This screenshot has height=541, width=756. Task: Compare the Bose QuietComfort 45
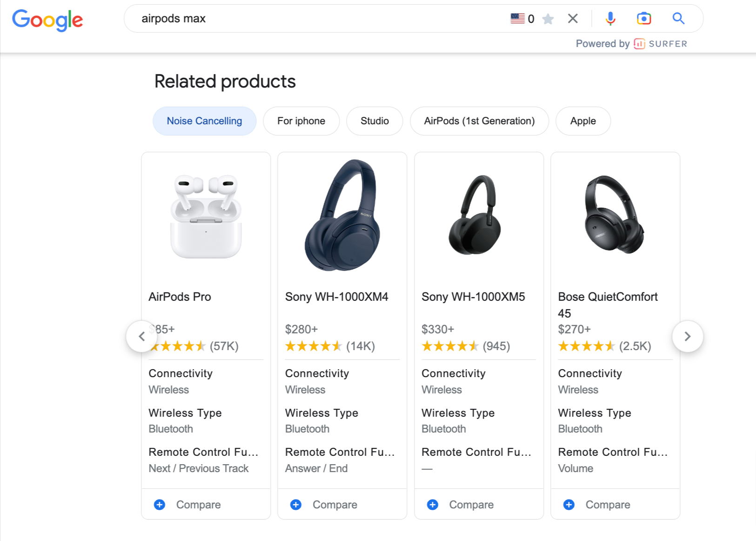coord(607,505)
